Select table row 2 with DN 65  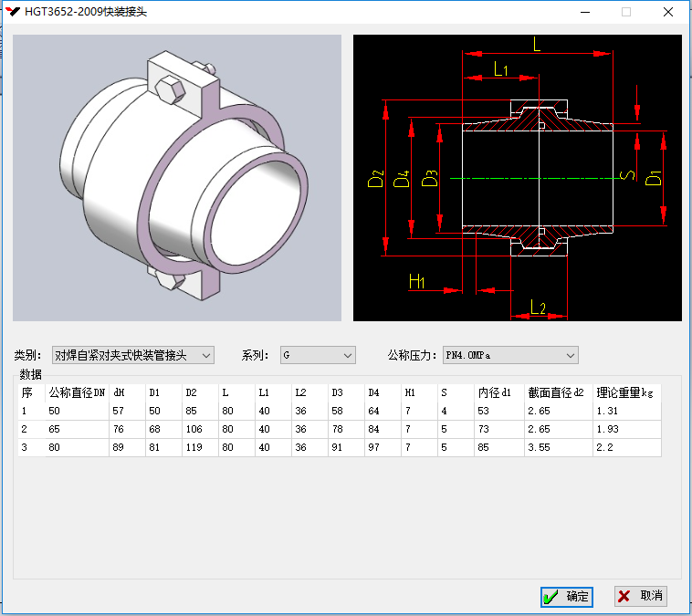[77, 429]
